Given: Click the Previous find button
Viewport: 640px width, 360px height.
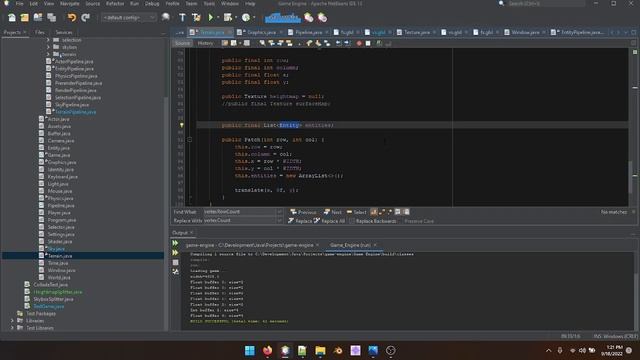Looking at the screenshot, I should click(303, 212).
